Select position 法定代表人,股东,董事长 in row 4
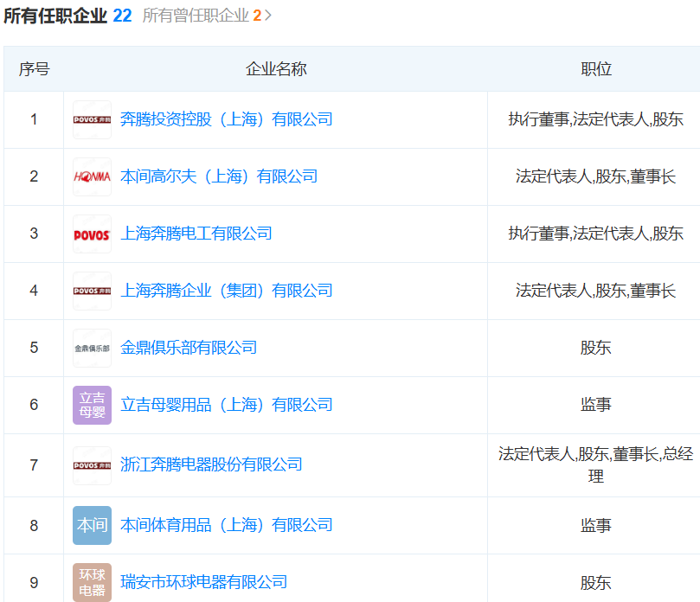The width and height of the screenshot is (700, 602). pos(595,291)
